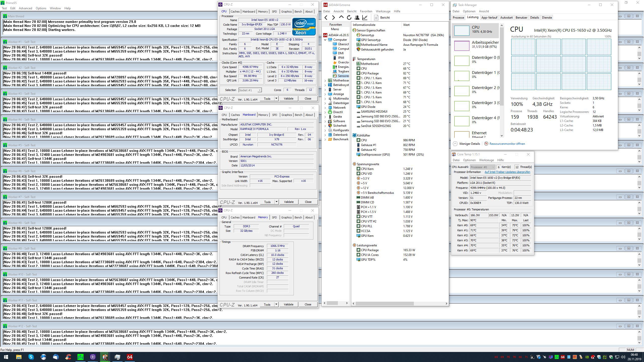Viewport: 644px width, 362px height.
Task: Click Windows Start button
Action: click(x=6, y=357)
